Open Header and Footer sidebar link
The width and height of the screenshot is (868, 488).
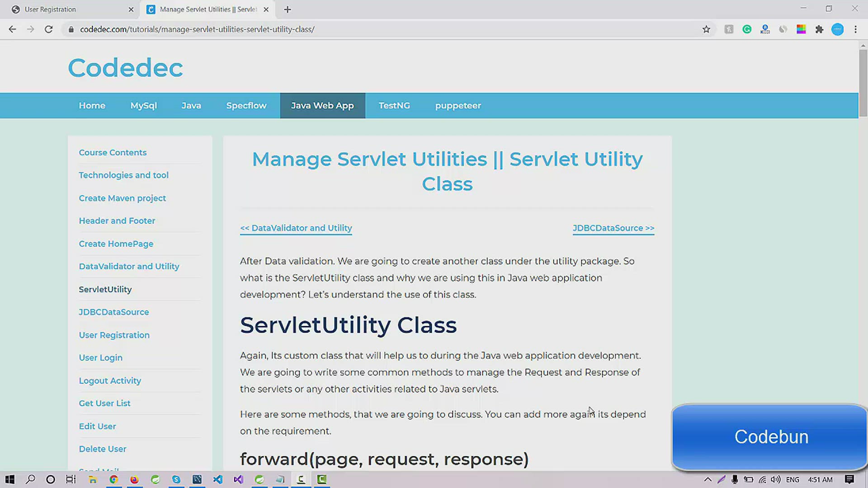(x=117, y=221)
